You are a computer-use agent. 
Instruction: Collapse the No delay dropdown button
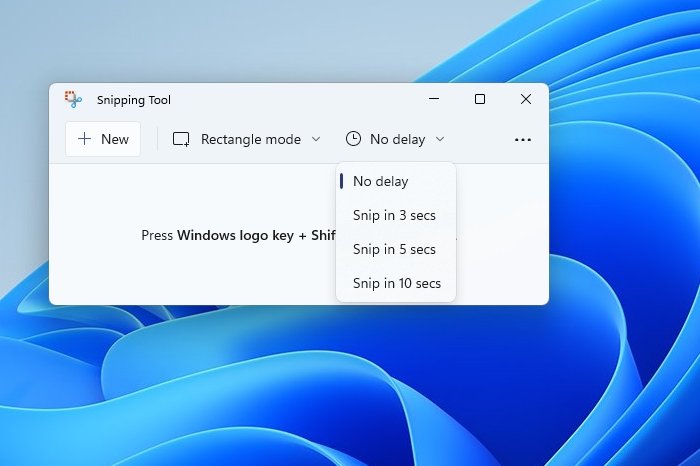click(395, 139)
